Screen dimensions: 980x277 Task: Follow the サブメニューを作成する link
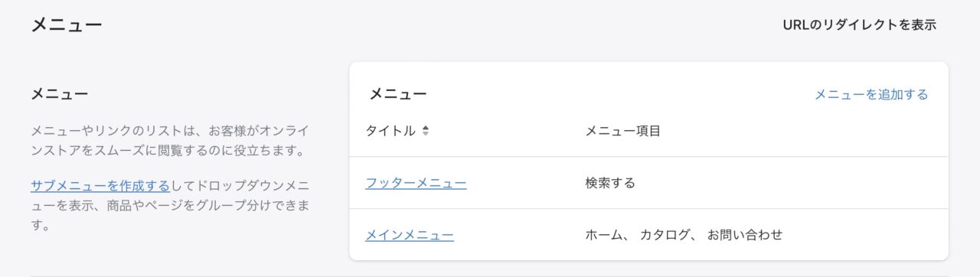tap(100, 185)
